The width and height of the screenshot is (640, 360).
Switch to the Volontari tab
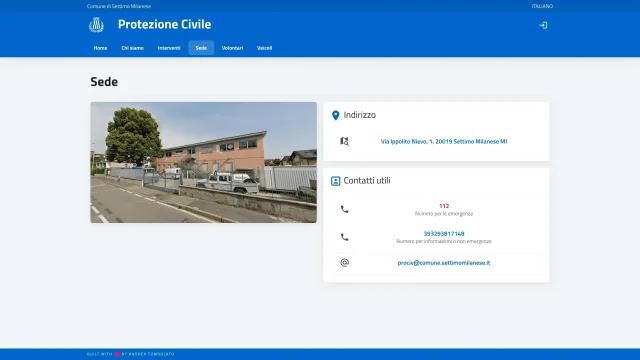[x=232, y=48]
